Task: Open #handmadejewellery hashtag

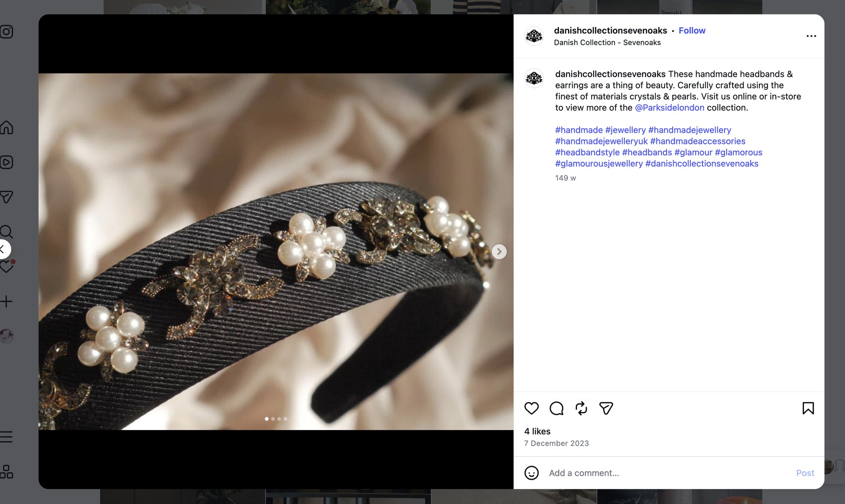Action: (690, 130)
